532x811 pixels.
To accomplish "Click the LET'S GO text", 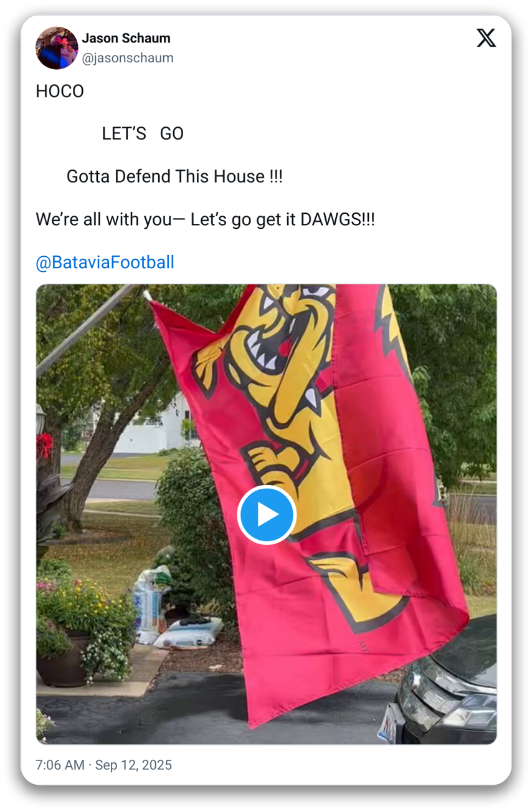I will (x=143, y=133).
